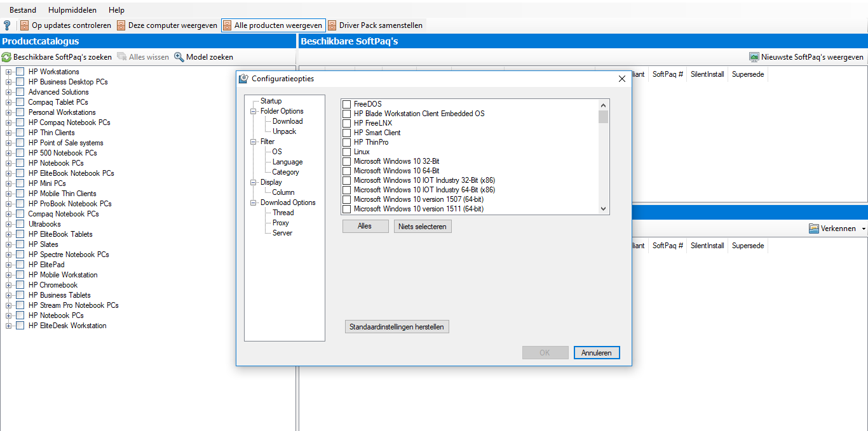This screenshot has width=868, height=431.
Task: Select Proxy tree item
Action: [281, 223]
